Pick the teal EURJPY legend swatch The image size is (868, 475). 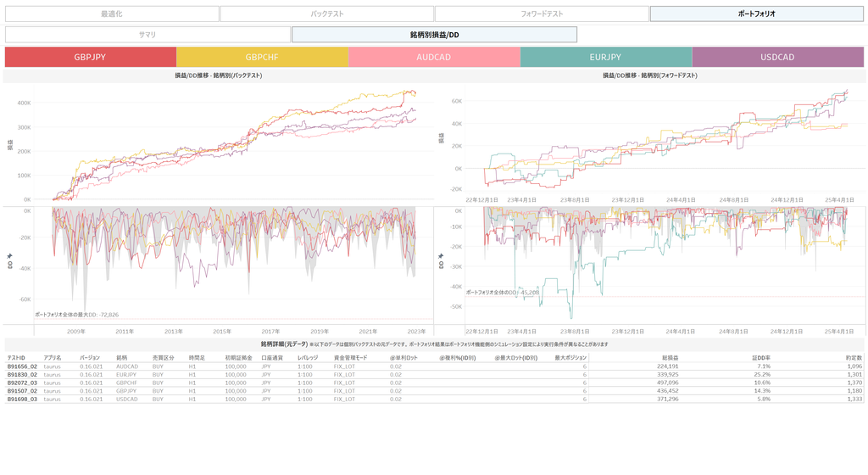tap(605, 57)
